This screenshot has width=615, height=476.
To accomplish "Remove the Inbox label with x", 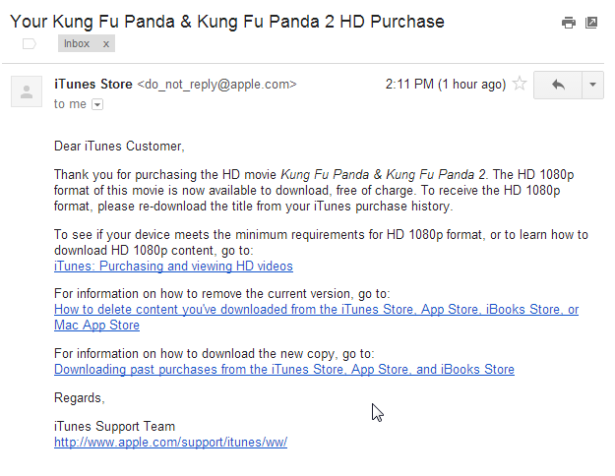I will click(x=106, y=44).
